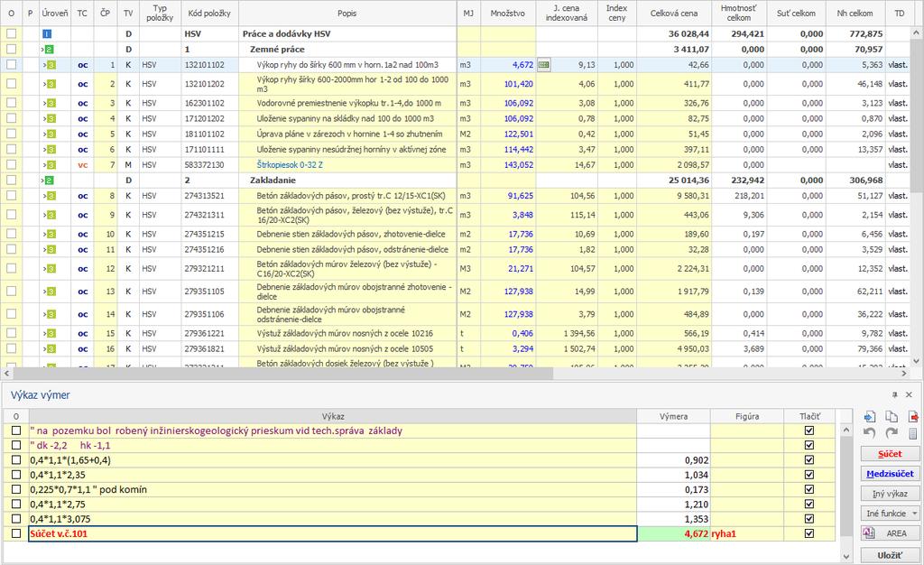Screen dimensions: 924x565
Task: Click the grey calculator icon beside redo
Action: click(913, 433)
